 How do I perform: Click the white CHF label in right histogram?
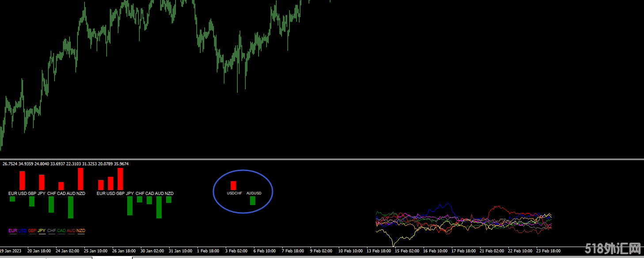coord(140,194)
